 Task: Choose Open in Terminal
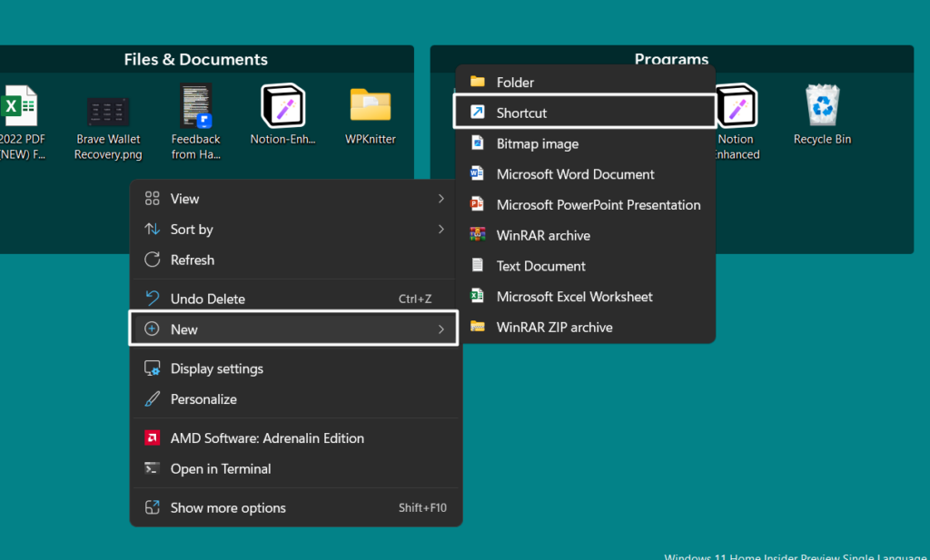tap(221, 469)
